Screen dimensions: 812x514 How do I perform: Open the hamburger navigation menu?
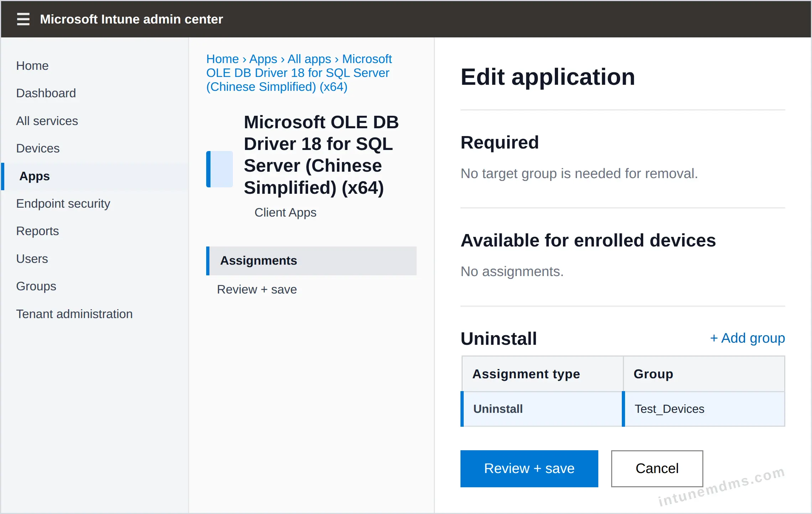coord(23,19)
